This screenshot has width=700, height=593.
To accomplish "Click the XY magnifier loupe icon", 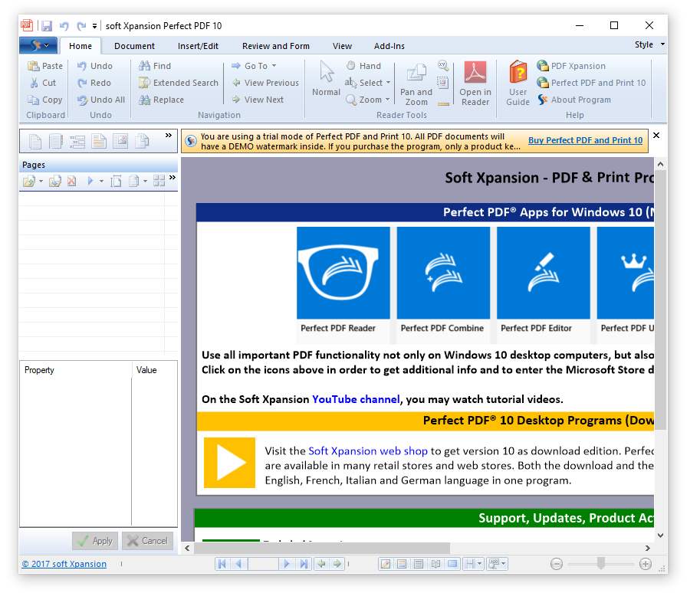I will tap(443, 66).
